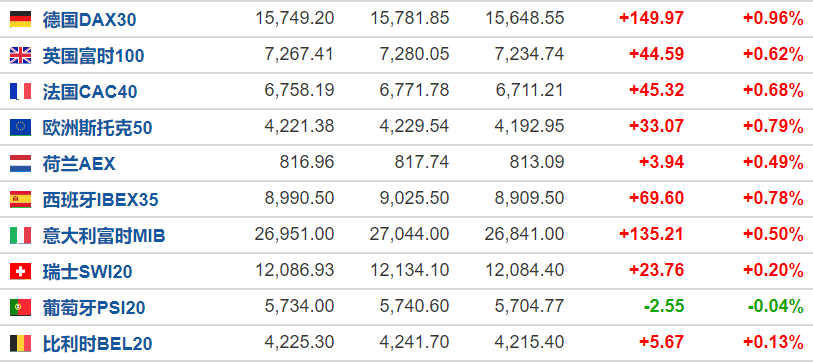The image size is (813, 363).
Task: Click the Portuguese flag icon
Action: tap(20, 308)
